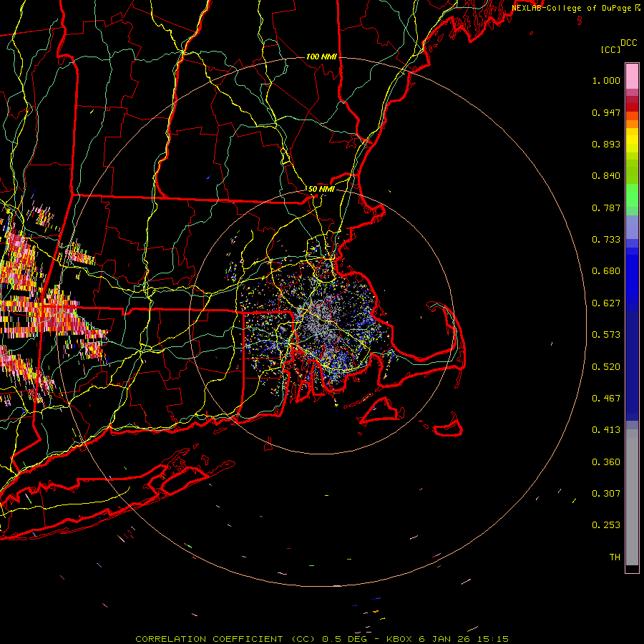Select the 0.840 scale value
Viewport: 644px width, 644px height.
[x=606, y=176]
